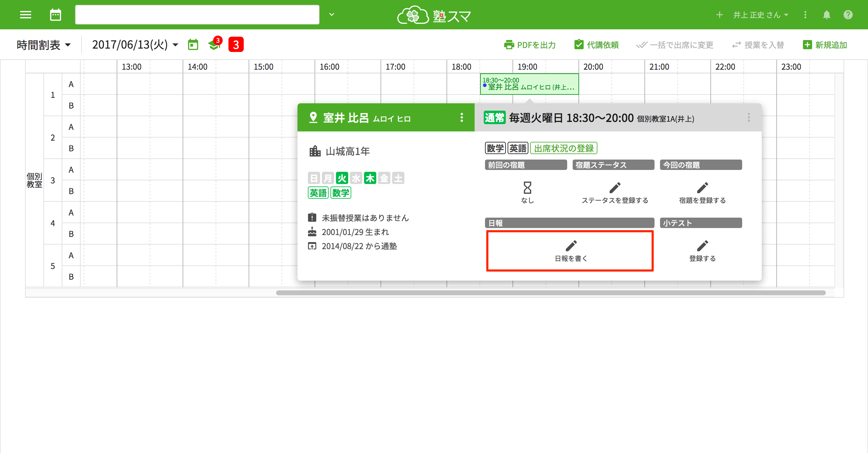Open the 2017/06/13(火) date dropdown

tap(135, 45)
